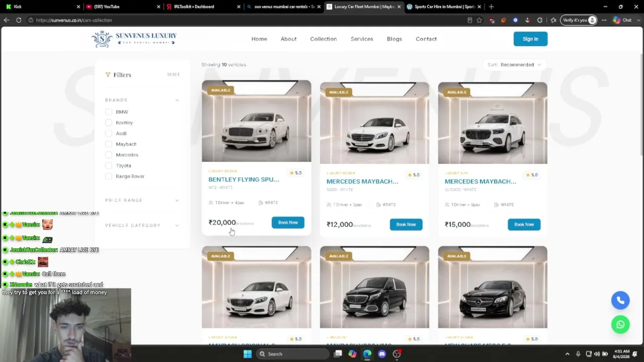Tap the blue phone call floating button

click(x=620, y=300)
